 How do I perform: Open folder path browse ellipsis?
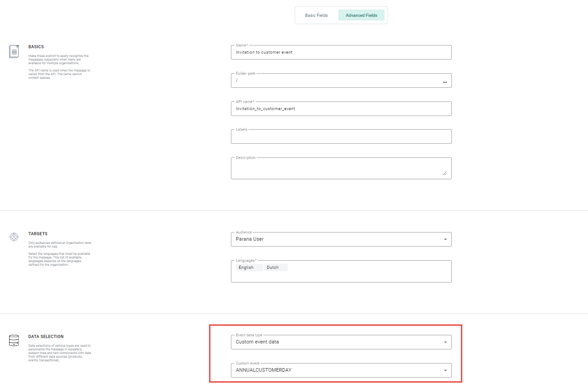[x=445, y=82]
